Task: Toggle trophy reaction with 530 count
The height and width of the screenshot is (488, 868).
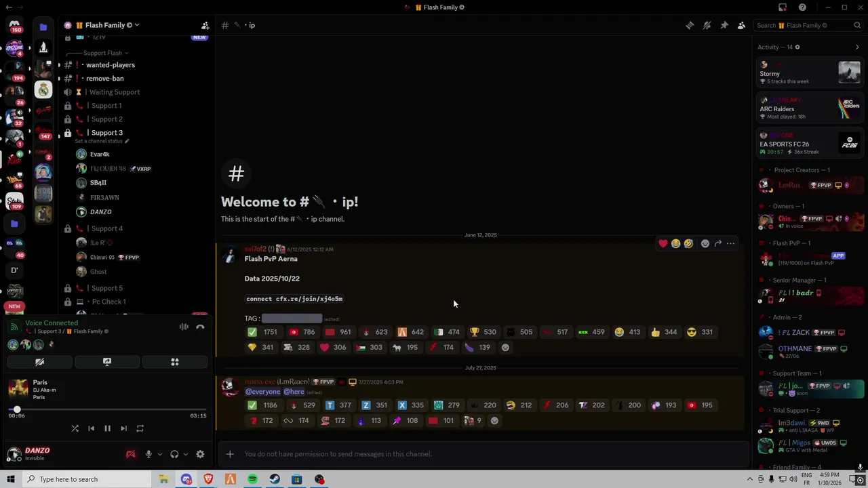Action: tap(483, 332)
